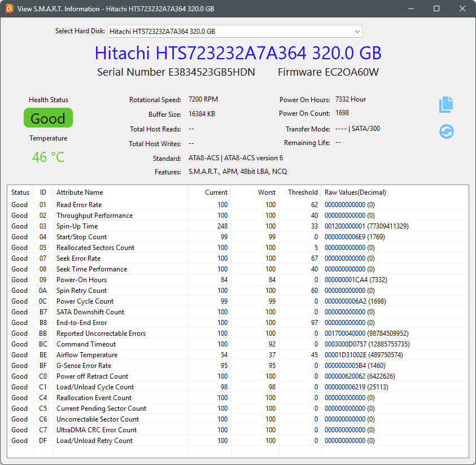Click the refresh S.M.A.R.T. data icon
The width and height of the screenshot is (476, 465).
point(447,131)
